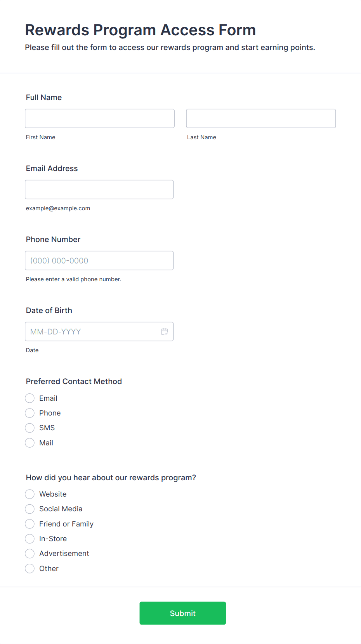Click the Social Media option label text
The image size is (361, 644).
[61, 509]
